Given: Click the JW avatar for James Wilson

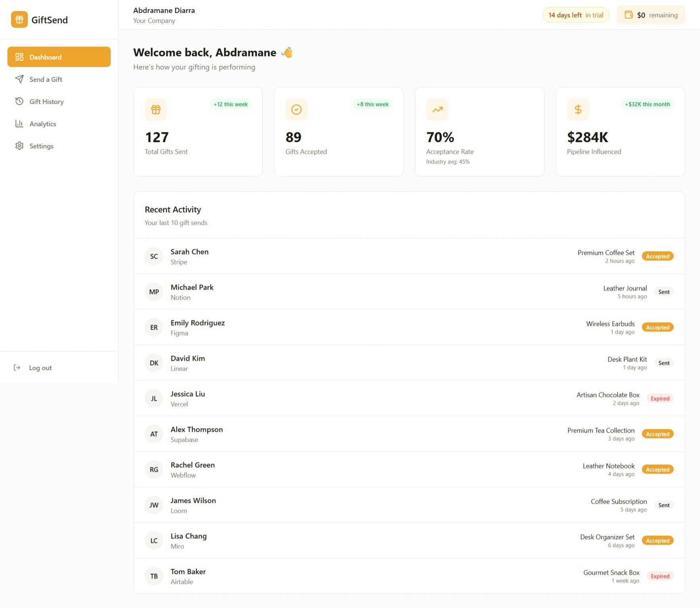Looking at the screenshot, I should click(154, 505).
